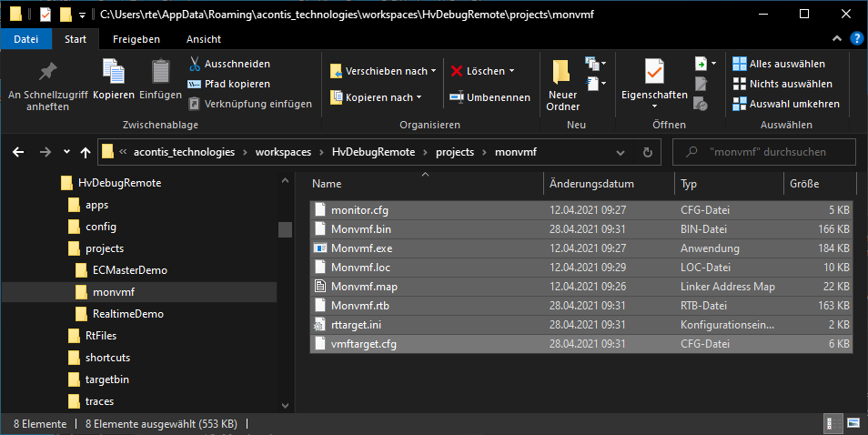The image size is (868, 435).
Task: Click the red Löschen button
Action: 477,71
